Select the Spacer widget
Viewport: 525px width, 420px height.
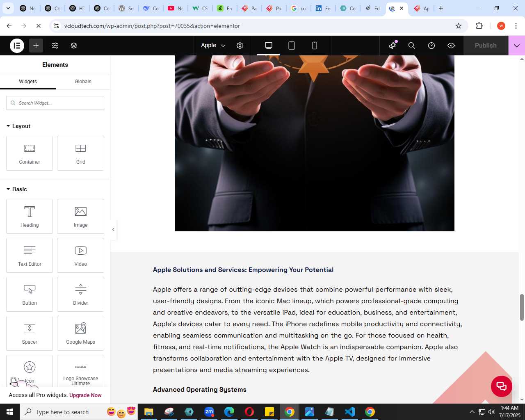(30, 333)
